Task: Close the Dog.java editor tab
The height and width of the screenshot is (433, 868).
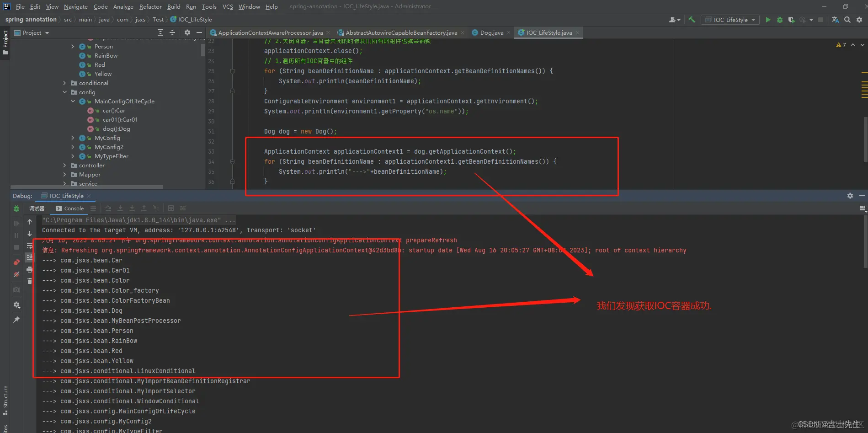Action: (x=509, y=32)
